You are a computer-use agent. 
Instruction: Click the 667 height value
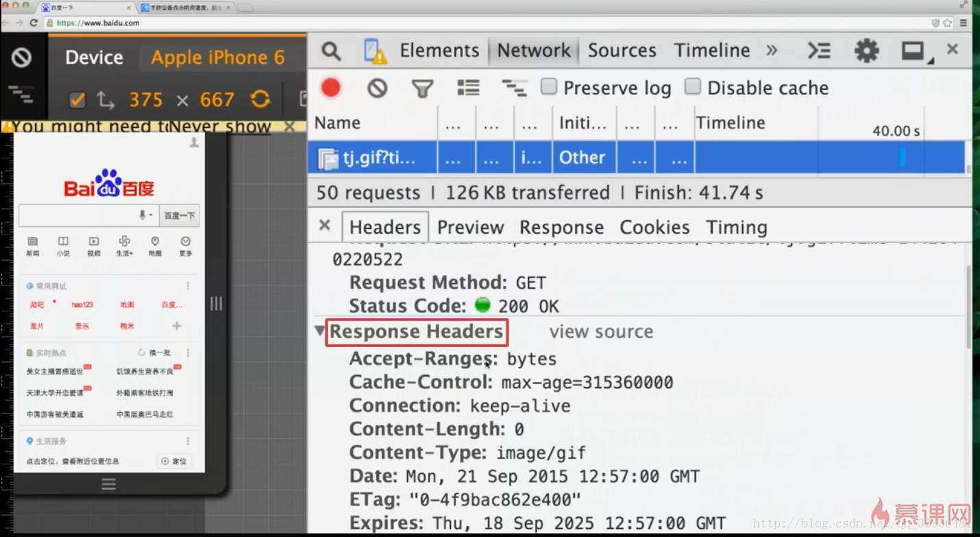pyautogui.click(x=217, y=100)
